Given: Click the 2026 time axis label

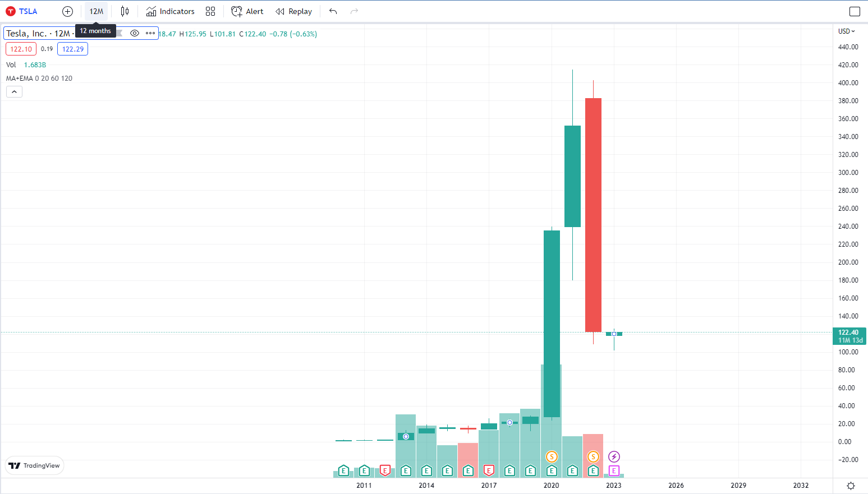Looking at the screenshot, I should point(676,486).
